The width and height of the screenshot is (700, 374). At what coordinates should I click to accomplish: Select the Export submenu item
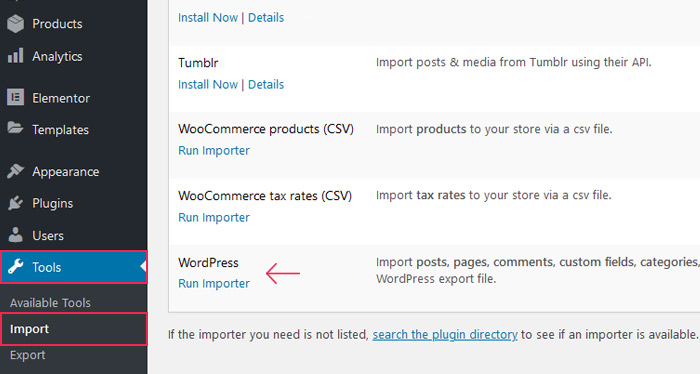pos(27,355)
